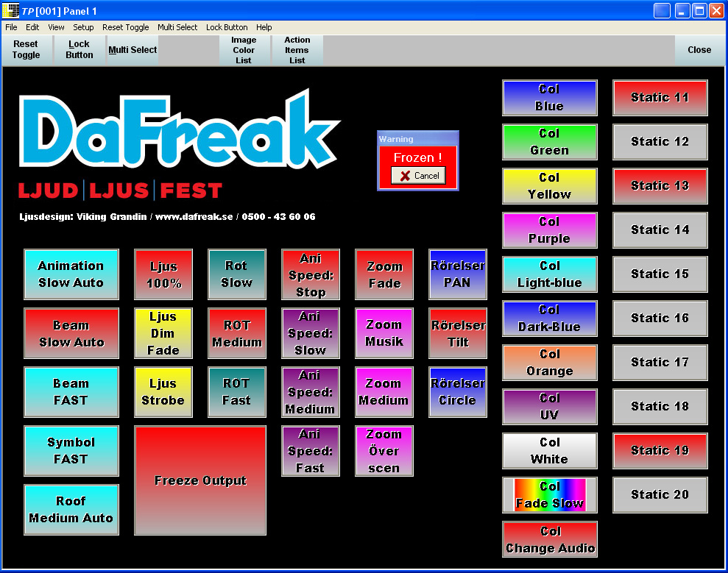Toggle Ljus 100% button
The height and width of the screenshot is (573, 728).
163,274
